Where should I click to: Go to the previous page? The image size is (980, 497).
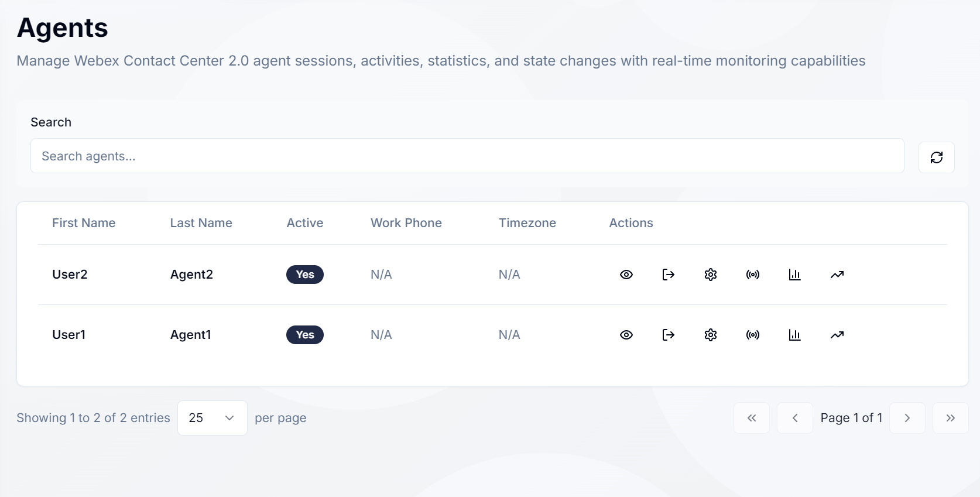click(x=794, y=418)
